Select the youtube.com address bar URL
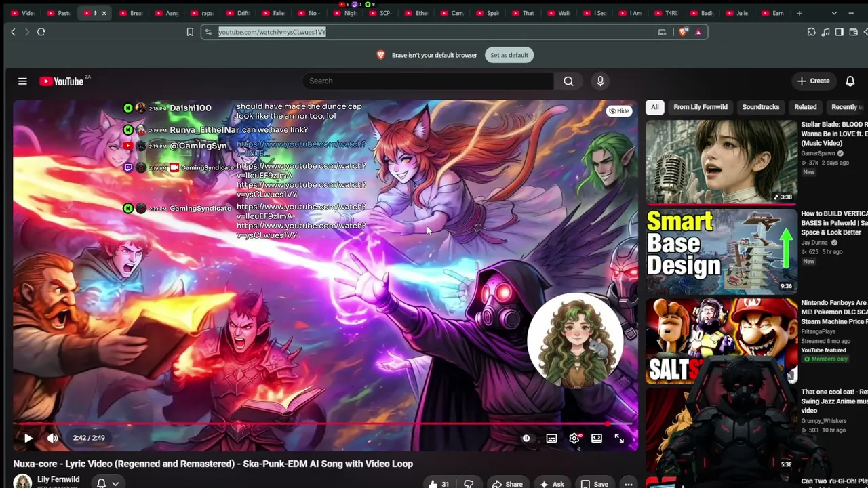 point(272,32)
